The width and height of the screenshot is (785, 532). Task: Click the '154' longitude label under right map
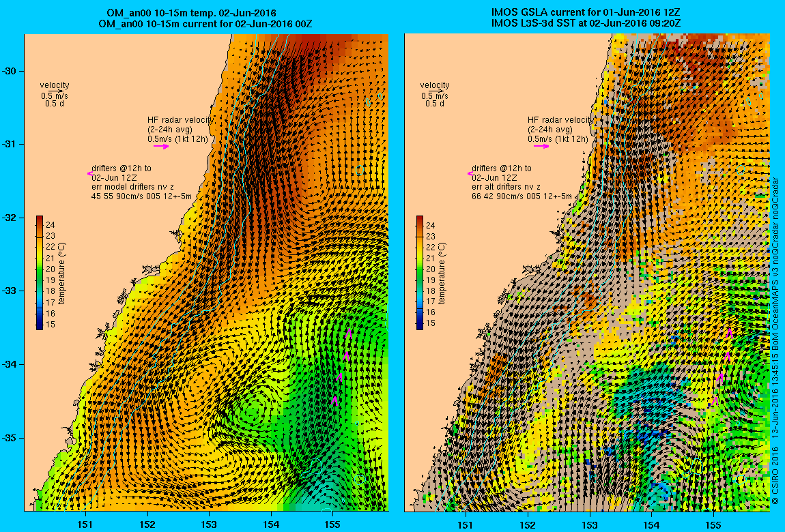(x=651, y=524)
